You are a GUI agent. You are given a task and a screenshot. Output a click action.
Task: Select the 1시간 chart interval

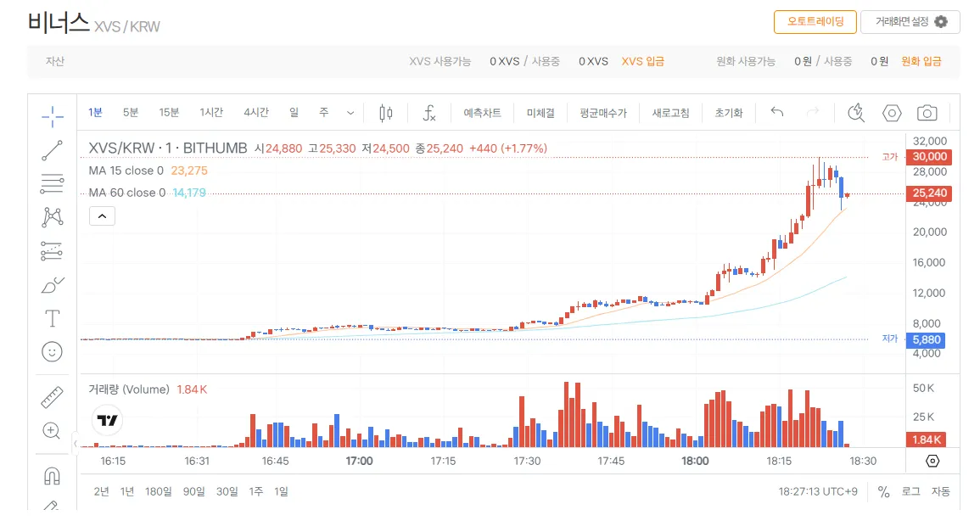click(211, 113)
